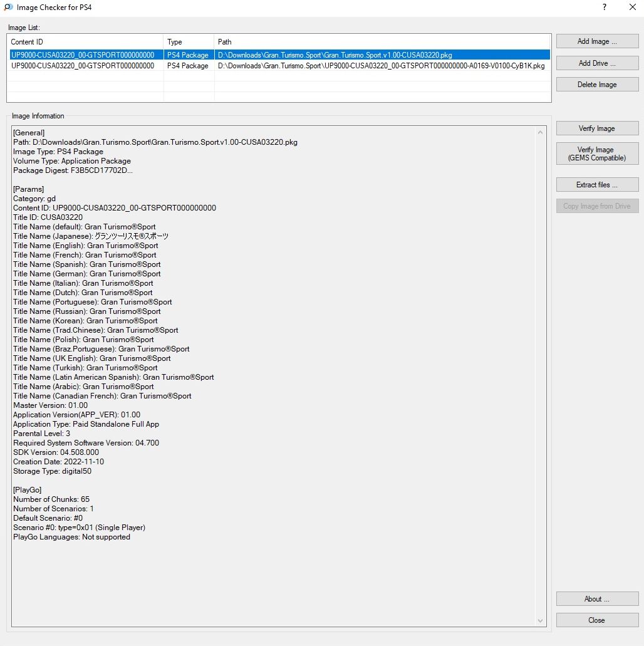
Task: Click the scroll up arrow in Image Information
Action: click(540, 132)
